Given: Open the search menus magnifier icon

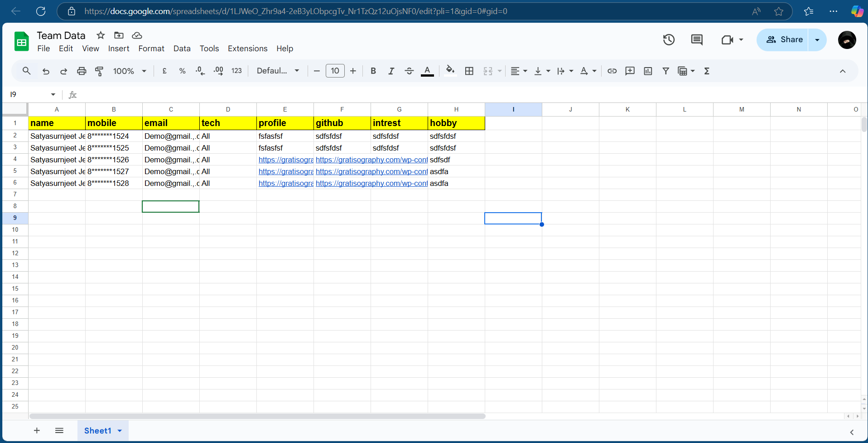Looking at the screenshot, I should (x=27, y=71).
